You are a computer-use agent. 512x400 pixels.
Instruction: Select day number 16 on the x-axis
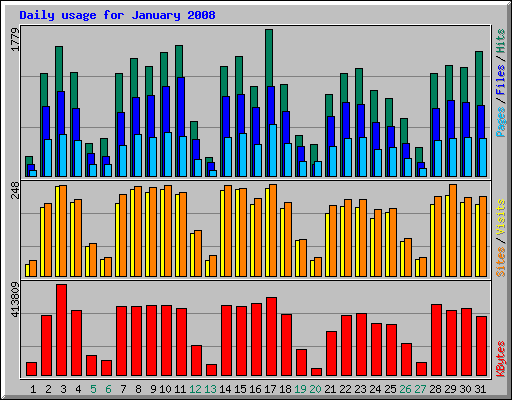tap(255, 389)
